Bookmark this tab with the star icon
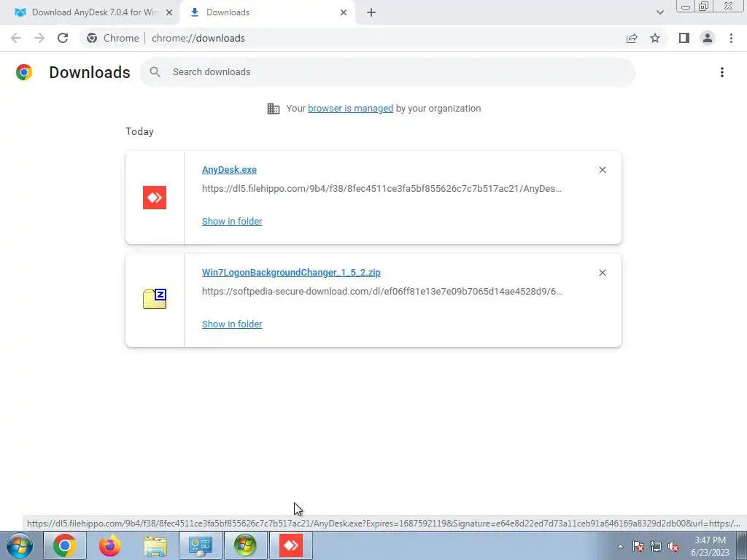747x560 pixels. 655,38
